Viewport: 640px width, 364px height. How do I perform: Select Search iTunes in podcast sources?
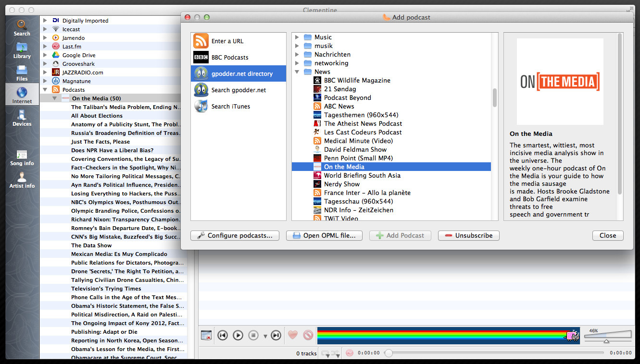pyautogui.click(x=230, y=107)
